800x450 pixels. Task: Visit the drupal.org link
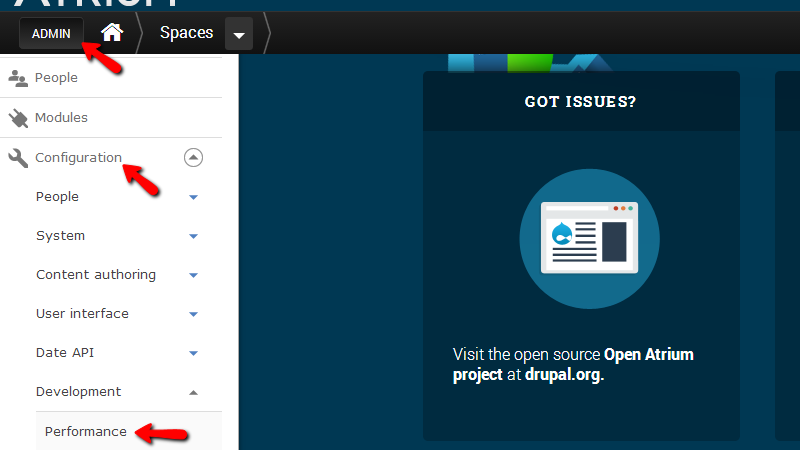click(564, 374)
